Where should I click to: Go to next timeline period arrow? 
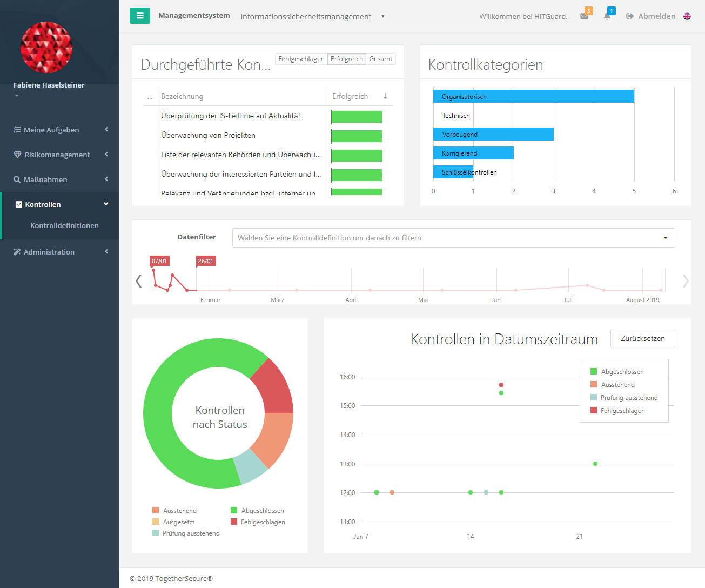point(685,281)
